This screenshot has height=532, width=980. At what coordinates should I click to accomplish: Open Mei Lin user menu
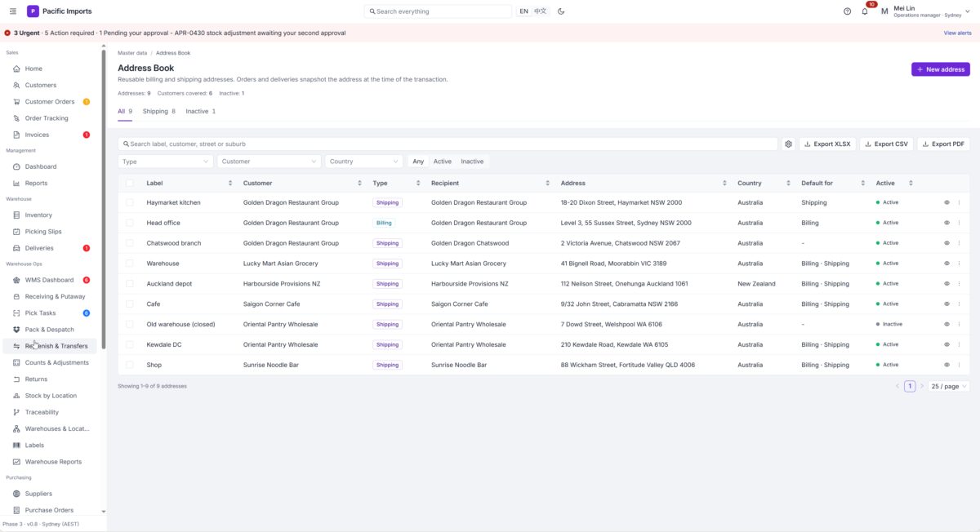coord(926,11)
